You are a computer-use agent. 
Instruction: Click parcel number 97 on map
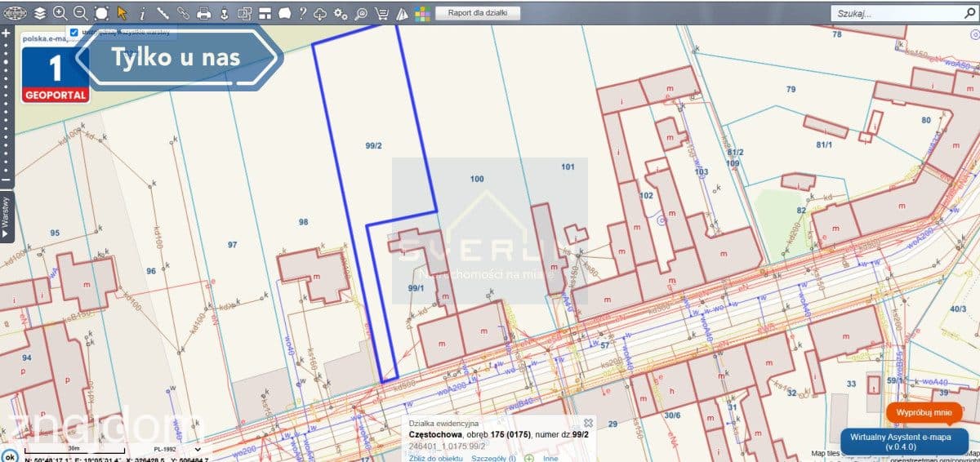(x=232, y=245)
